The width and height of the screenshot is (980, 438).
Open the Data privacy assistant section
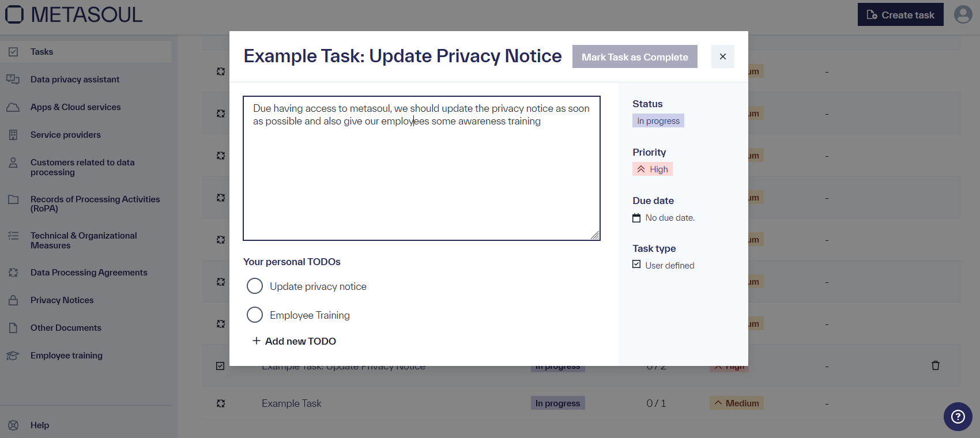(x=74, y=79)
